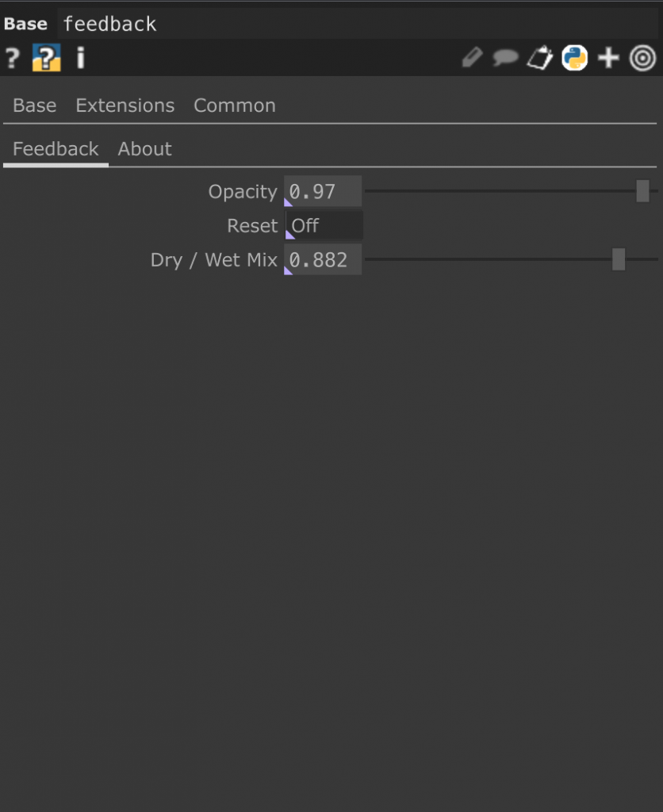663x812 pixels.
Task: Click the feedback operator name field
Action: [358, 24]
